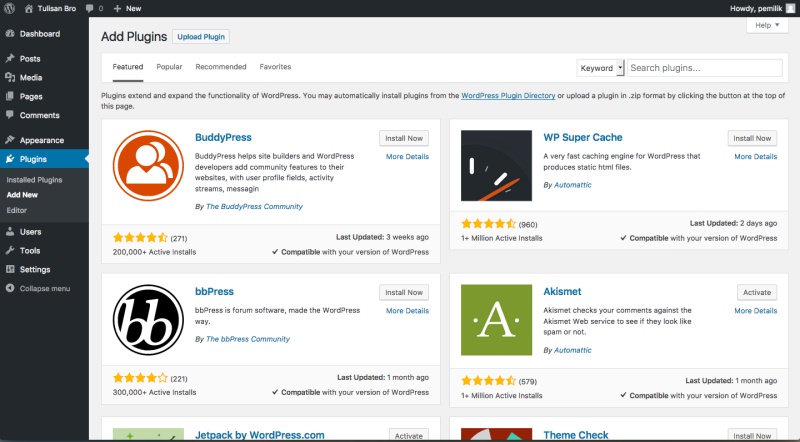Install bbPress using Install Now button
Image resolution: width=800 pixels, height=442 pixels.
pos(404,292)
